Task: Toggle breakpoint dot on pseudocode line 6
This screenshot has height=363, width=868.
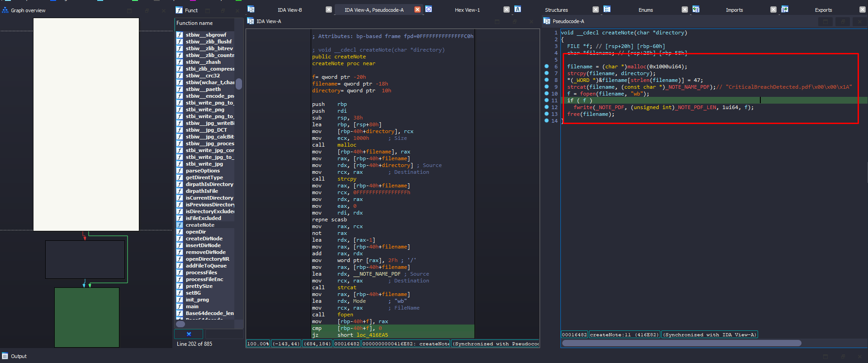Action: pyautogui.click(x=546, y=67)
